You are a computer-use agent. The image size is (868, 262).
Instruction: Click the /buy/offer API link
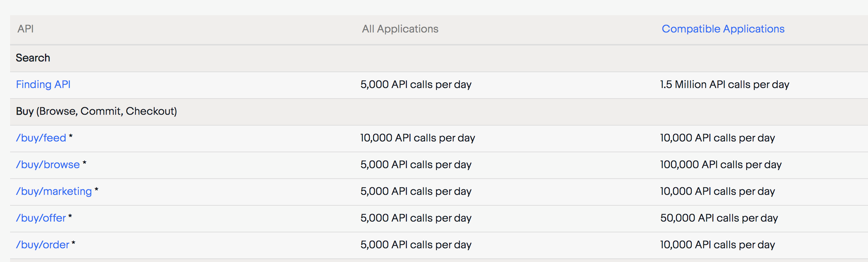coord(41,218)
